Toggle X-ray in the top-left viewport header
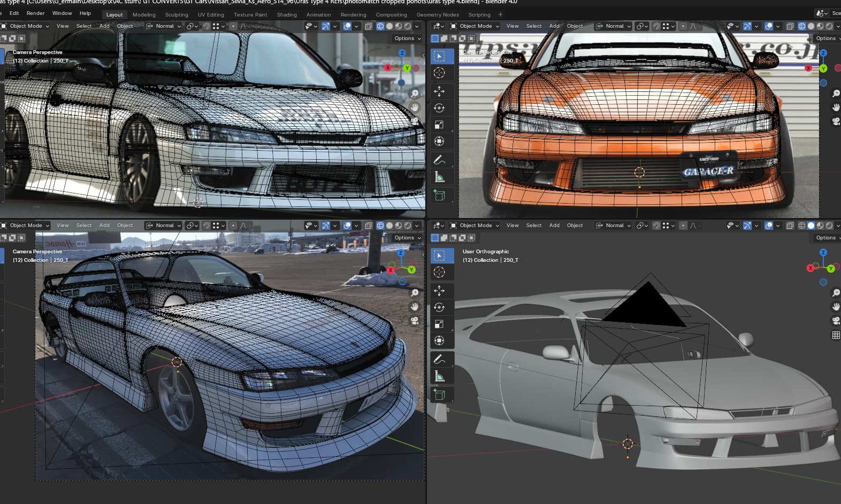The height and width of the screenshot is (504, 841). pyautogui.click(x=369, y=26)
